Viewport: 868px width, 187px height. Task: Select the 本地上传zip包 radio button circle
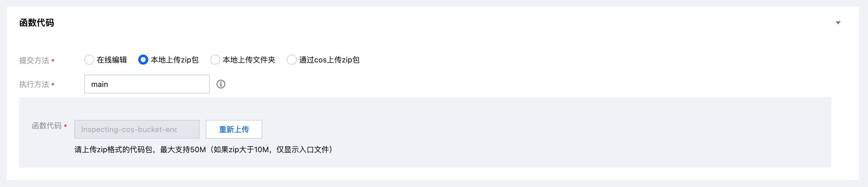point(143,60)
